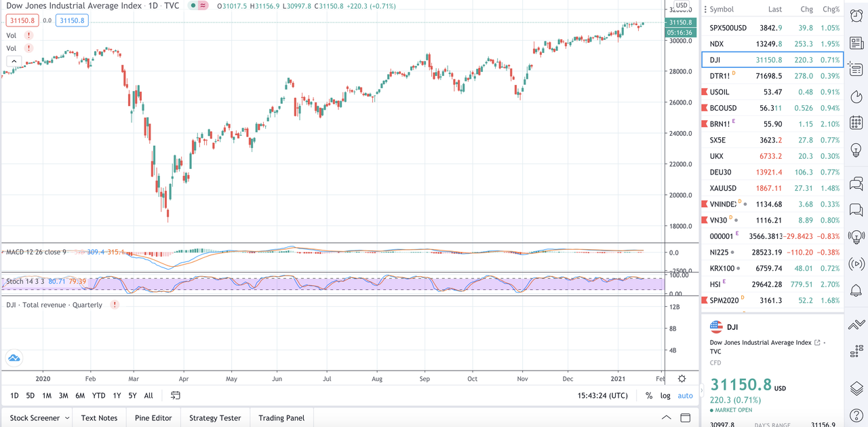The width and height of the screenshot is (868, 427).
Task: Open the Object Tree layers icon
Action: pyautogui.click(x=856, y=388)
